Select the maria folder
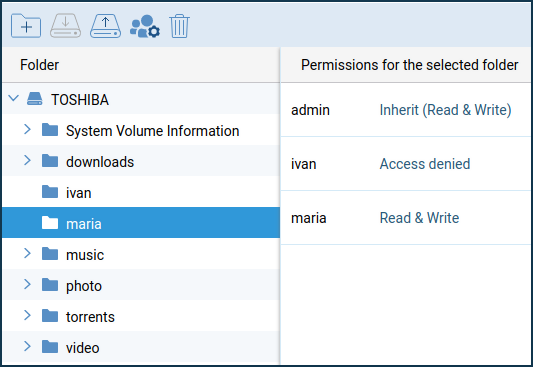Screen dimensions: 533x367 click(141, 223)
